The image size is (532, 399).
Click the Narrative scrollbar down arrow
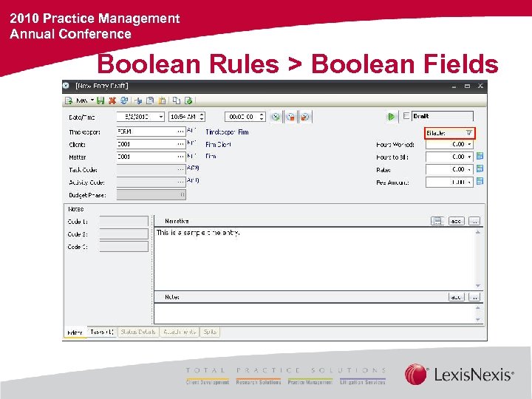coord(478,286)
